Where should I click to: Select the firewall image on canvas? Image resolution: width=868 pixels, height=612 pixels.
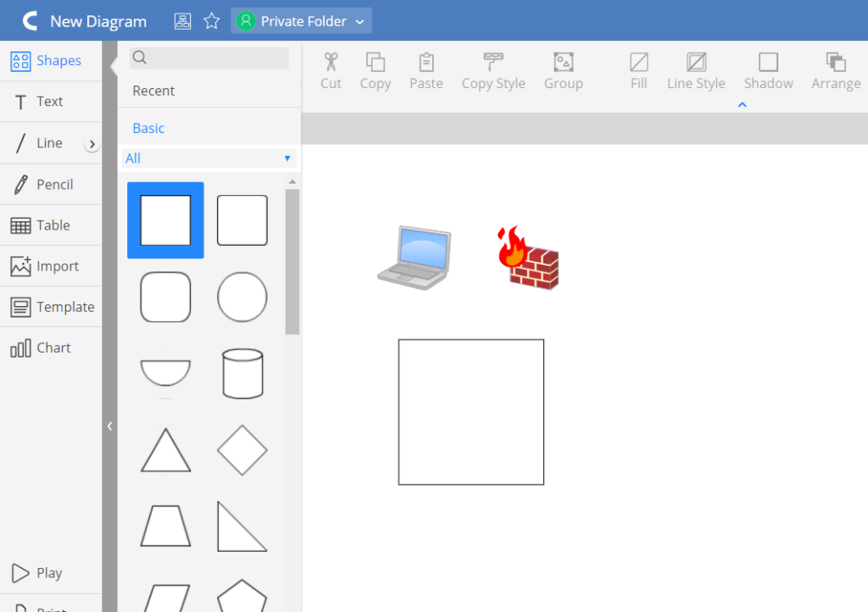click(x=527, y=258)
